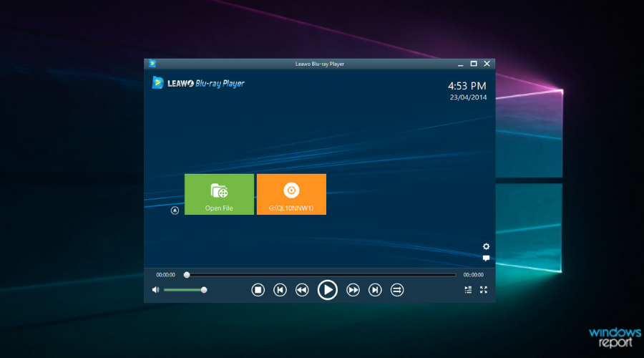
Task: Rewind with the fast-backward button
Action: tap(302, 290)
